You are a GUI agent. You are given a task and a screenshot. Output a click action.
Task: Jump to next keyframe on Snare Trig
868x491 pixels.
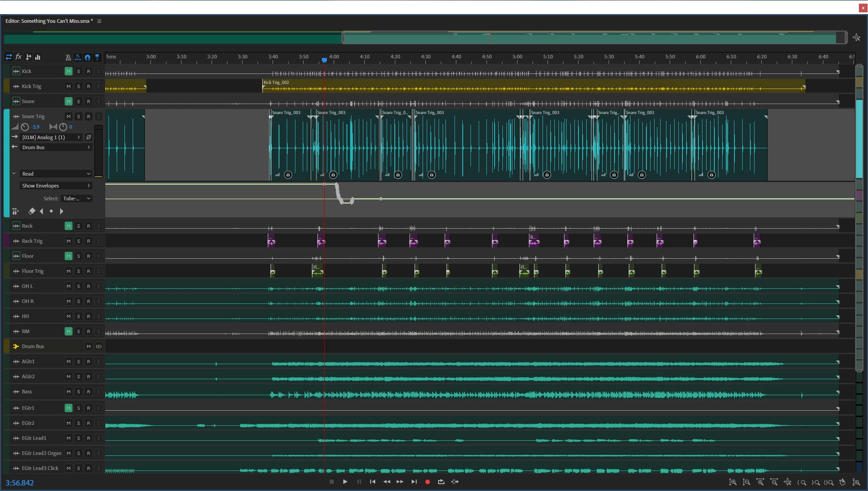[x=62, y=211]
